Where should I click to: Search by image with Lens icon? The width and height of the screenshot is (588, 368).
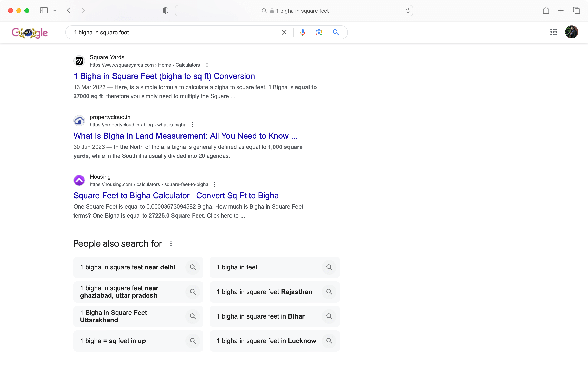(x=319, y=32)
